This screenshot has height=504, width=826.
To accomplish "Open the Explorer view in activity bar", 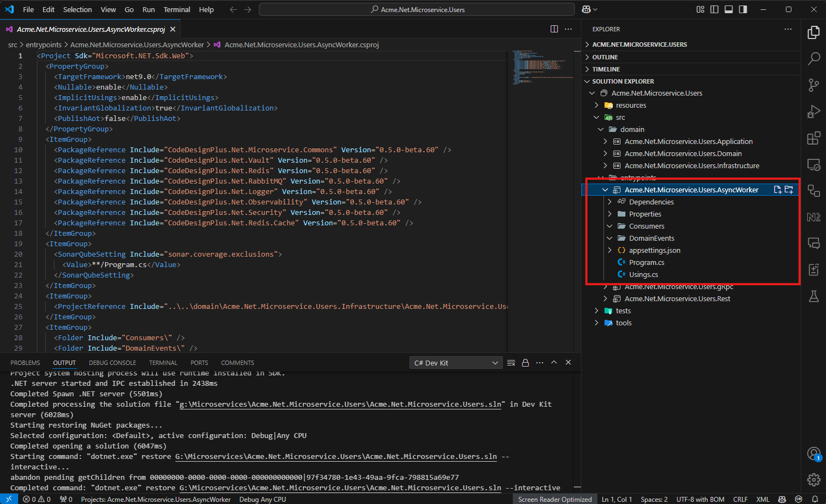I will pyautogui.click(x=814, y=32).
